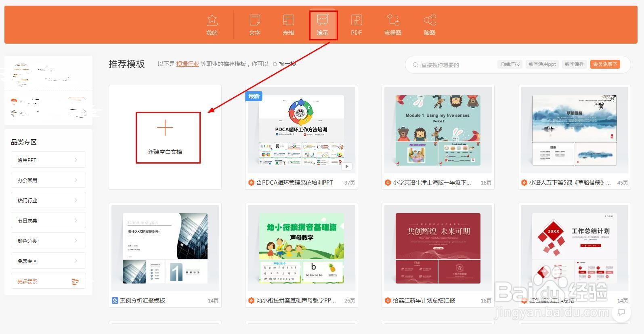The height and width of the screenshot is (334, 644).
Task: Open the 关于XXX的案例分析 template thumbnail
Action: (165, 248)
